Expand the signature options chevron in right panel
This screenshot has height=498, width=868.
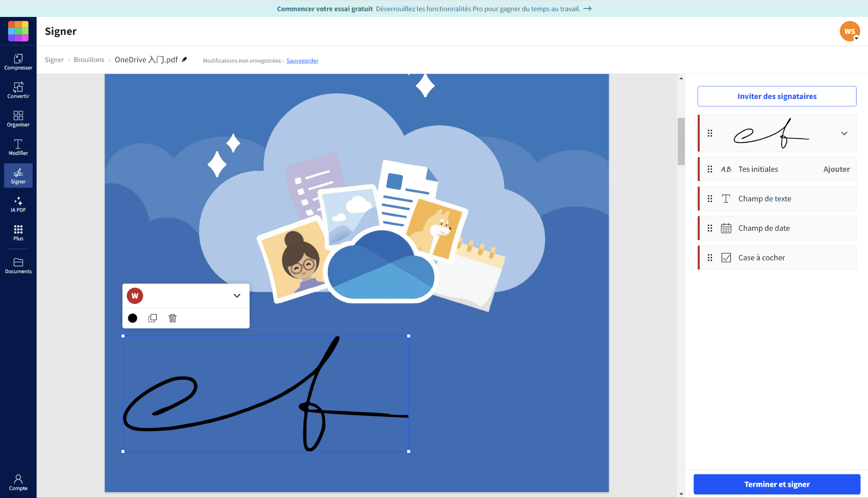(x=843, y=133)
